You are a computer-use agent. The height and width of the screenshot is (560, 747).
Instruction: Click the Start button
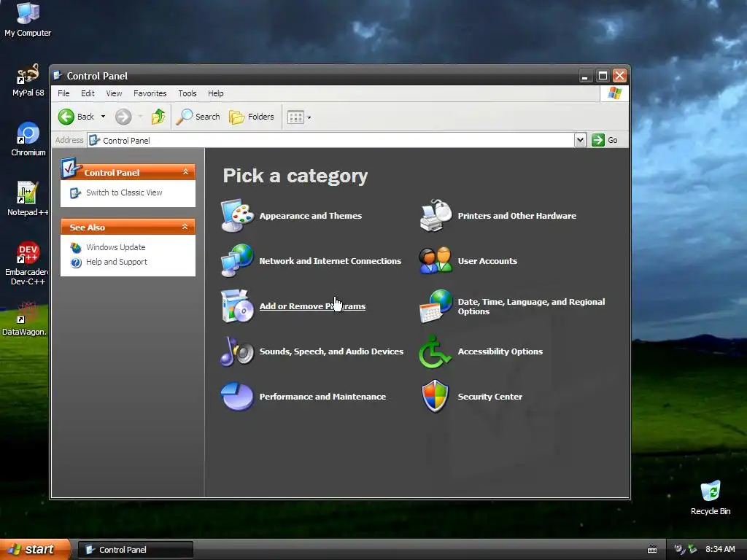point(35,549)
